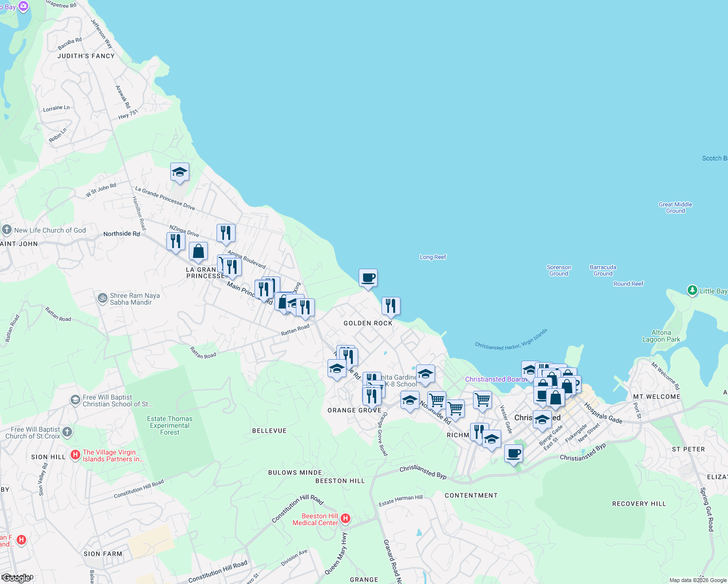Click the Map data ©2026 Google attribution
Image resolution: width=728 pixels, height=584 pixels.
click(698, 580)
